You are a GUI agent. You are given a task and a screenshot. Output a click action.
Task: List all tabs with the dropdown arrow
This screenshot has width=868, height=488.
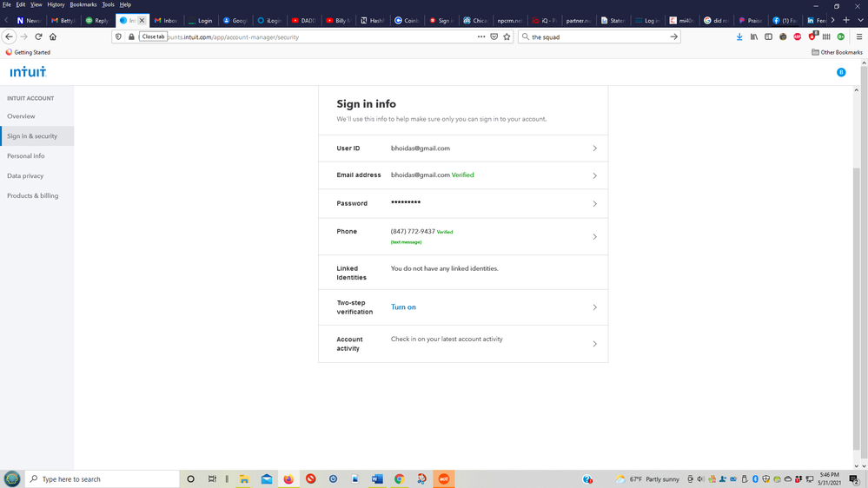point(860,20)
